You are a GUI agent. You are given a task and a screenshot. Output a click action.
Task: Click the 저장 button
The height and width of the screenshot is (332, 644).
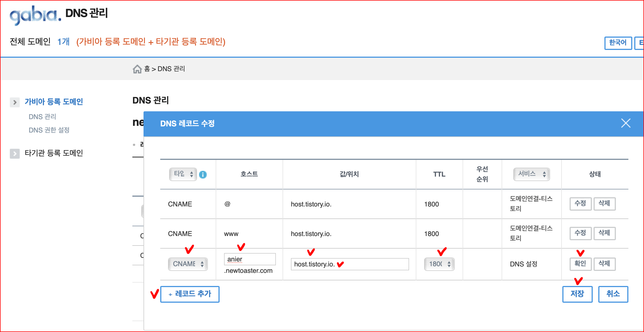pos(577,294)
